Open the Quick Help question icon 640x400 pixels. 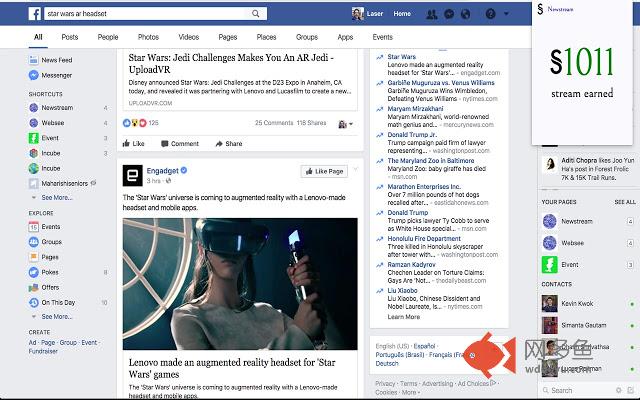coord(490,14)
